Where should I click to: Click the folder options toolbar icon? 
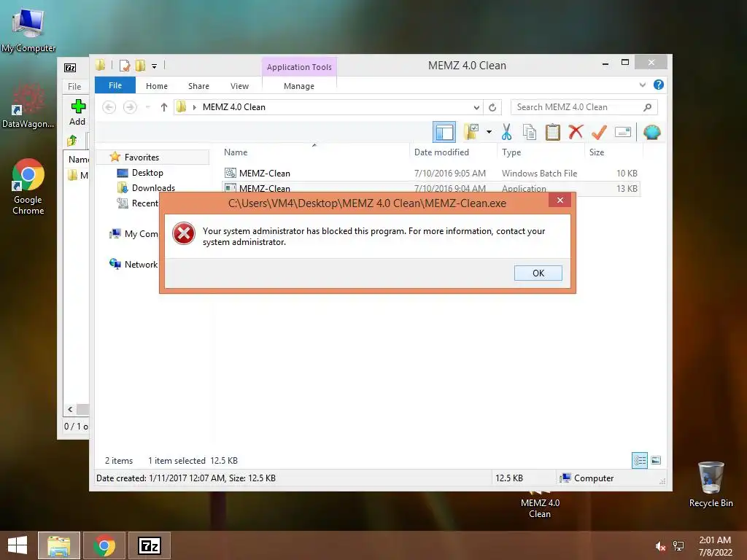471,132
